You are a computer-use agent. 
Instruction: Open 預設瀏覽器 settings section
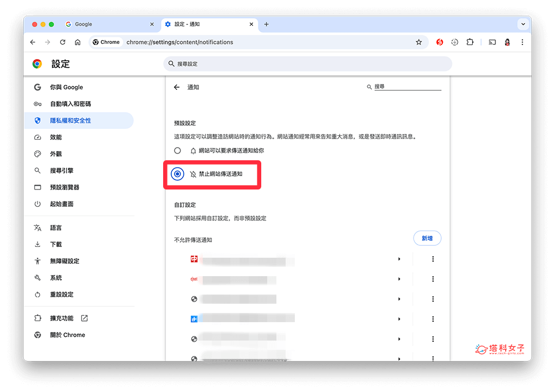pyautogui.click(x=79, y=187)
